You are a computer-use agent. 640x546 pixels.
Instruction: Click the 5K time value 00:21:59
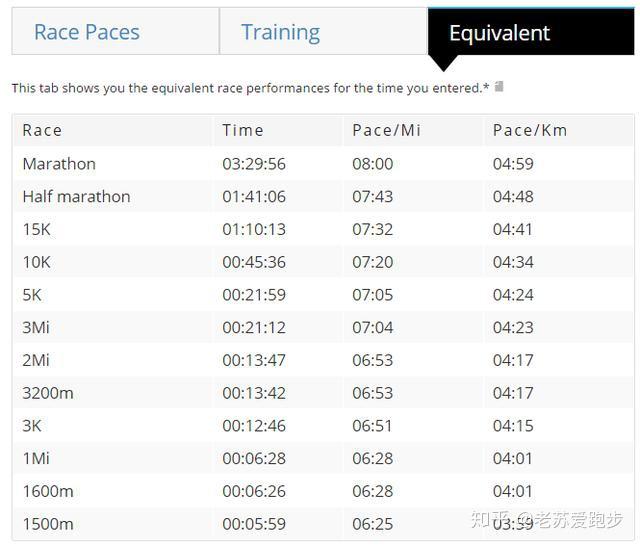pyautogui.click(x=254, y=295)
